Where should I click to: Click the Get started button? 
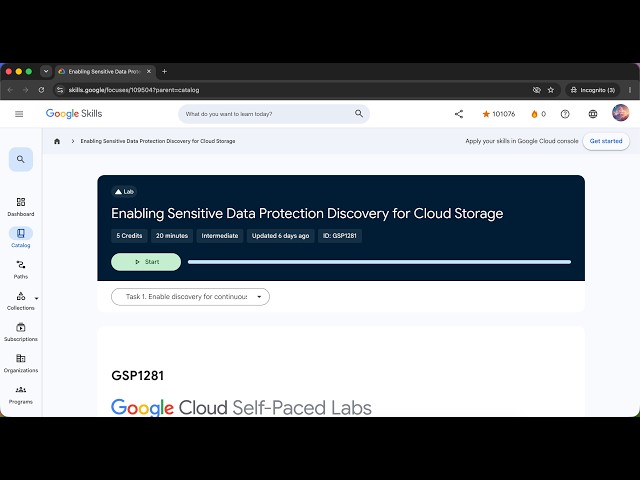(606, 141)
